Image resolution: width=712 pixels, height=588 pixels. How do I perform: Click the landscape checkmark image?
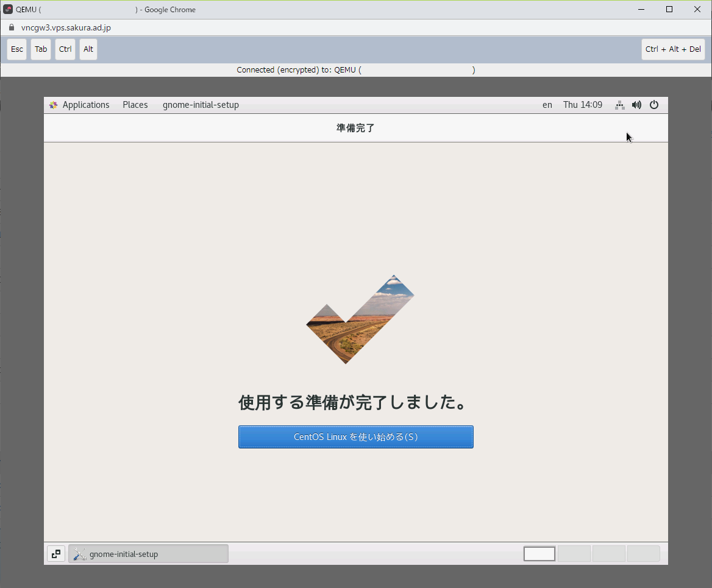coord(360,320)
